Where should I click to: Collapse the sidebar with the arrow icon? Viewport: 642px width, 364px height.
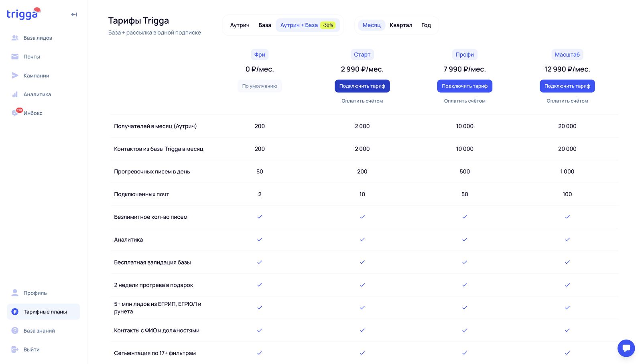coord(74,14)
